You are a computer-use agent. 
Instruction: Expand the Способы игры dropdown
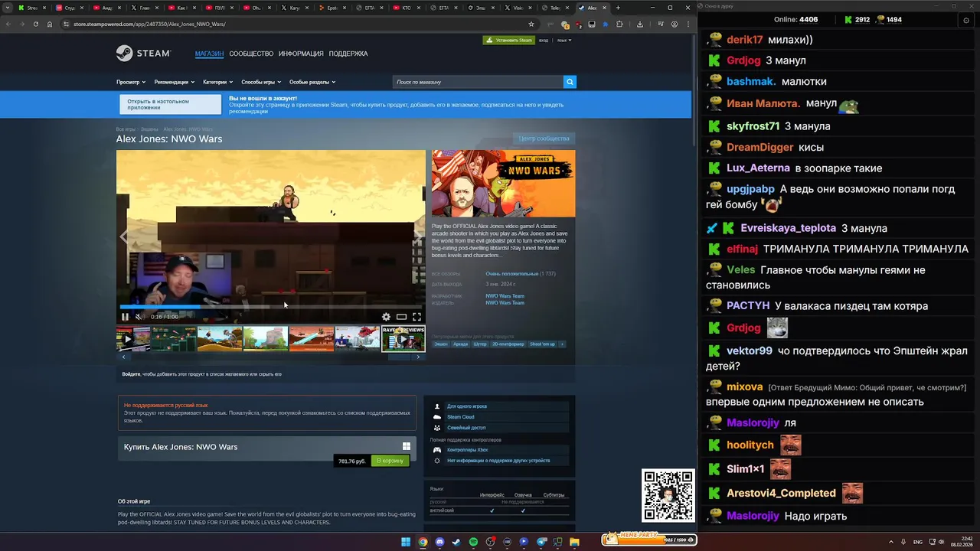[x=261, y=82]
